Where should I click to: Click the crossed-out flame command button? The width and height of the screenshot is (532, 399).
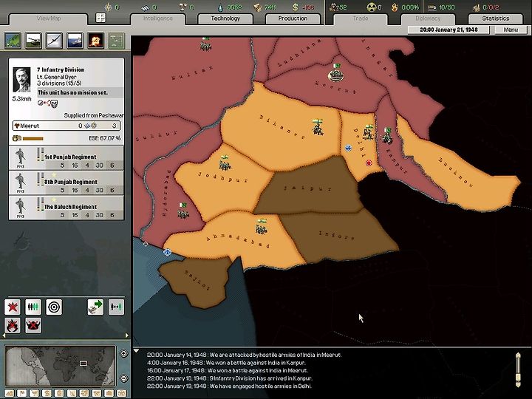[x=13, y=325]
